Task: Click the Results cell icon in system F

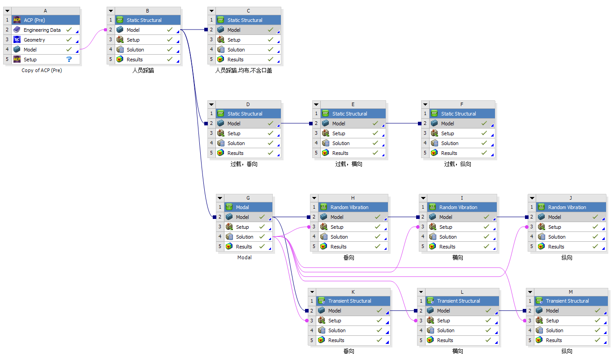Action: (x=434, y=153)
